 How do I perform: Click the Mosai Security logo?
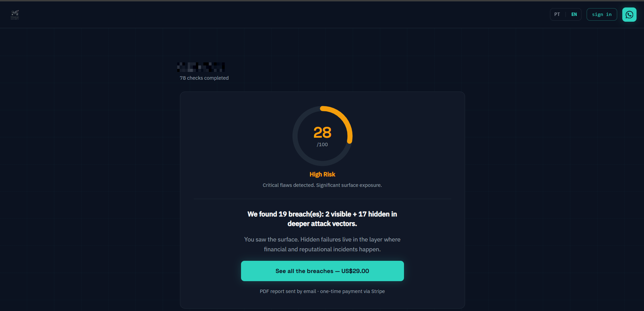[15, 15]
